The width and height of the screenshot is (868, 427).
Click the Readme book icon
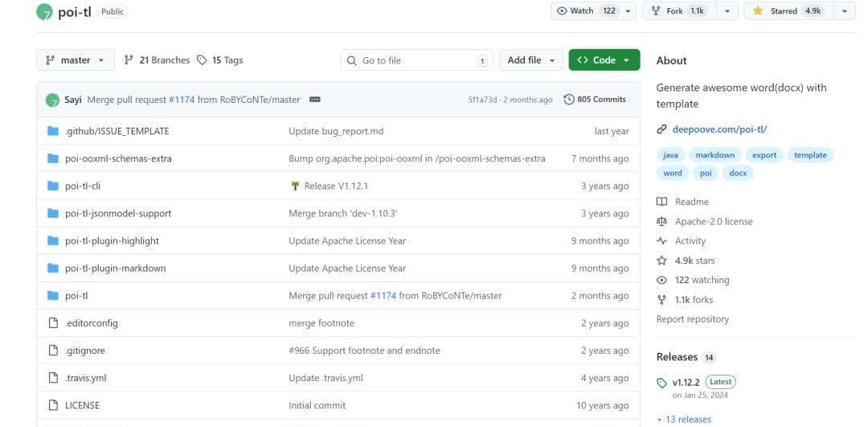pos(661,202)
